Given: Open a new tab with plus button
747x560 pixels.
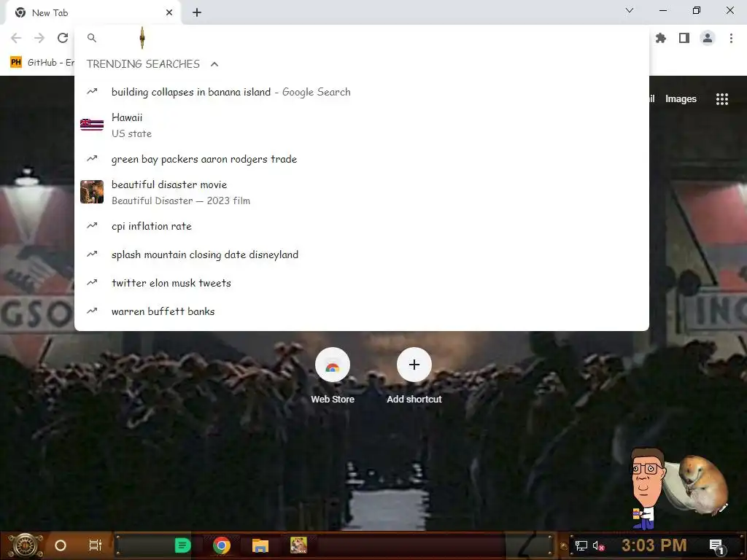Looking at the screenshot, I should [x=197, y=13].
